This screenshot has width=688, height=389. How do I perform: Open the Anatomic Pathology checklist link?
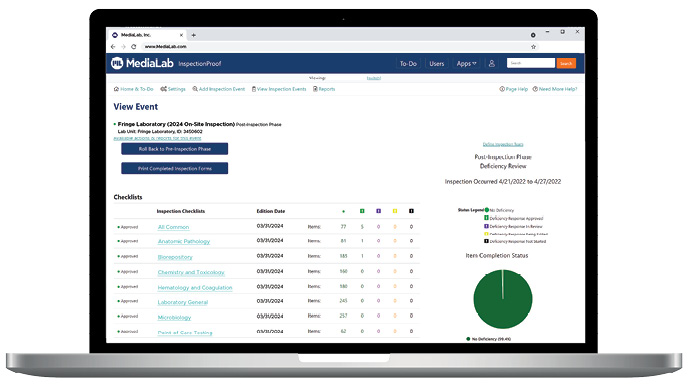pos(184,241)
